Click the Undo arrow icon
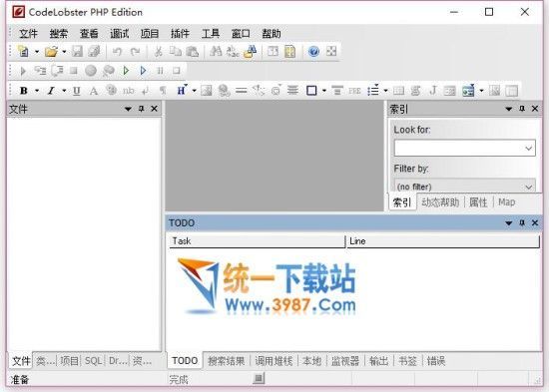Screen dimensions: 549x392 [x=118, y=52]
